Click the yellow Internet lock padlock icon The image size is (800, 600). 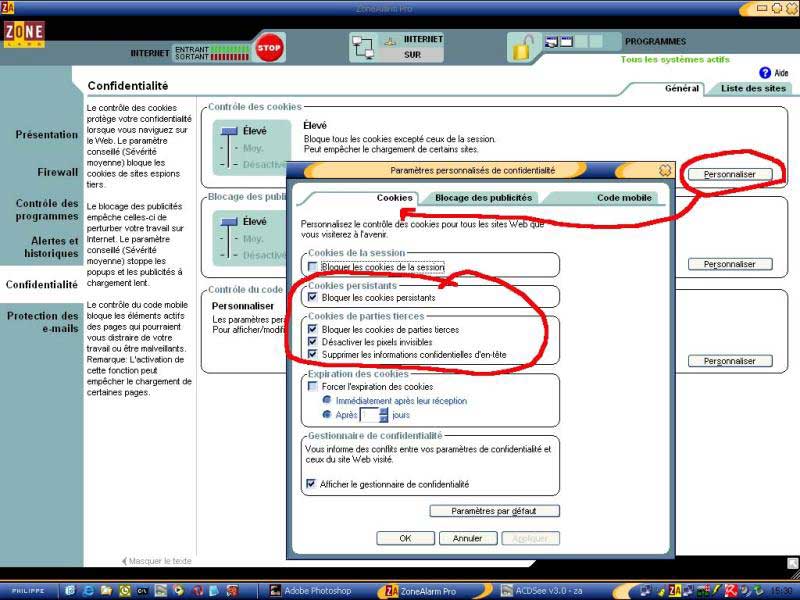point(522,46)
